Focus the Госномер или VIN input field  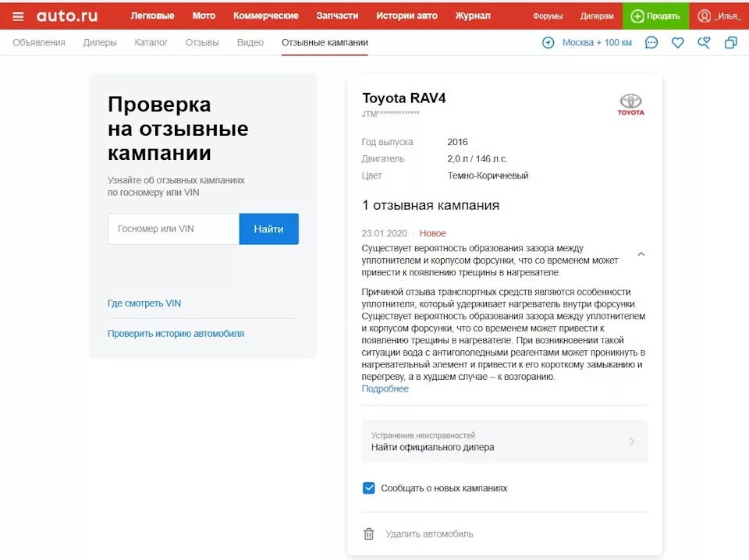point(173,229)
